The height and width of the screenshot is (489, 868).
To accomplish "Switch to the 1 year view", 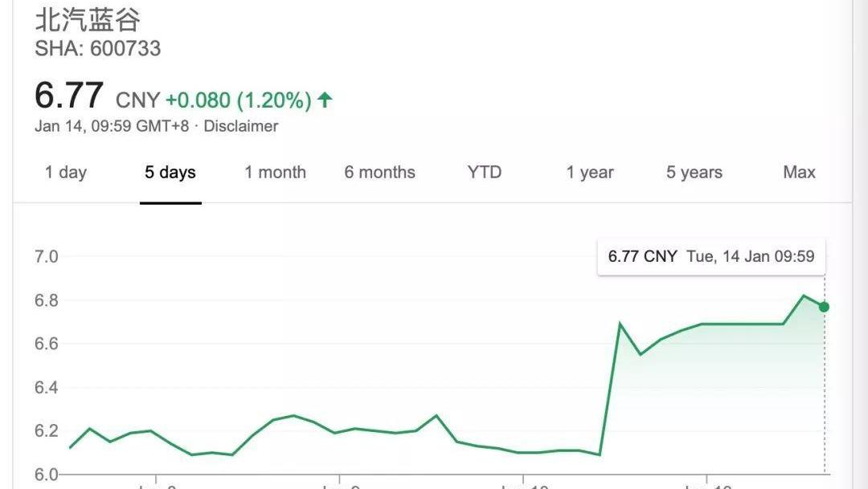I will point(589,172).
